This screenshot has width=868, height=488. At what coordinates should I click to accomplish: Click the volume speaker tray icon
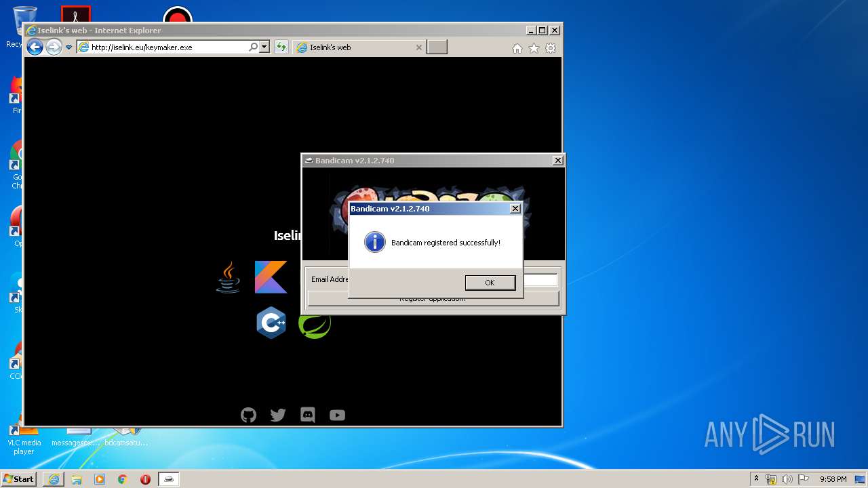[x=787, y=479]
